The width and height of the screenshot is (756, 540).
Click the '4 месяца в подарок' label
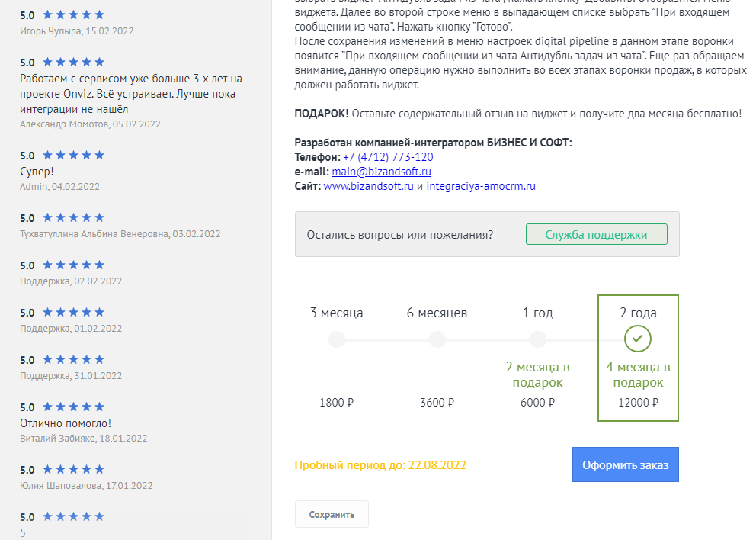(638, 374)
